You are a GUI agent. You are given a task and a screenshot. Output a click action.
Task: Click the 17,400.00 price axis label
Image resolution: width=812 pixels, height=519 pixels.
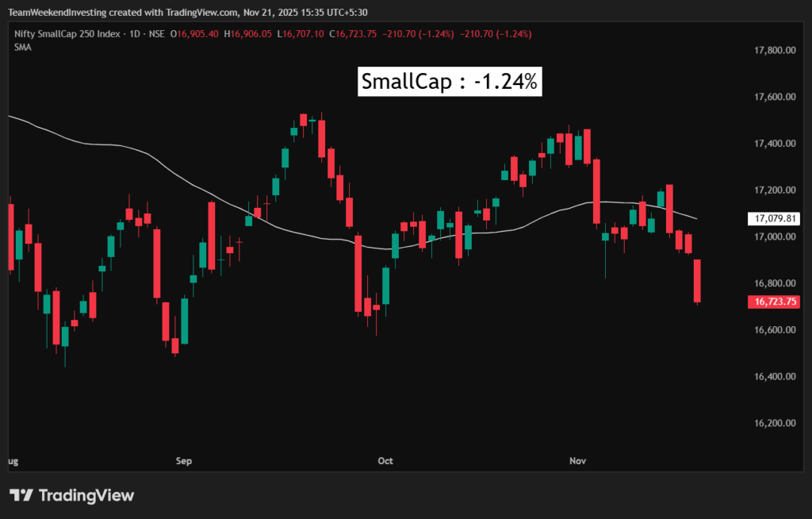tap(776, 144)
